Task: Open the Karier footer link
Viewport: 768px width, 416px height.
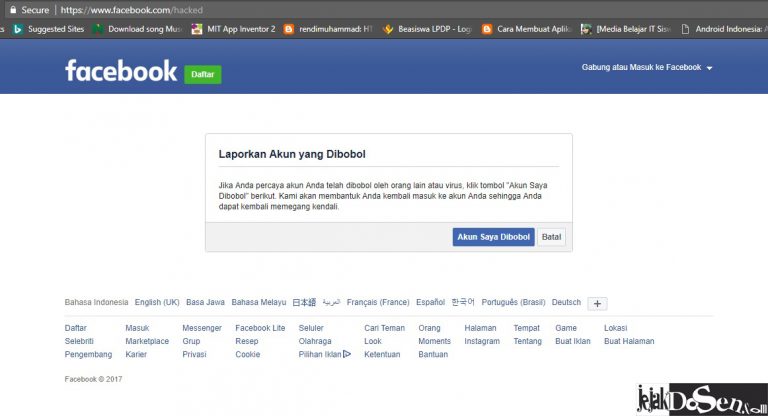Action: 136,354
